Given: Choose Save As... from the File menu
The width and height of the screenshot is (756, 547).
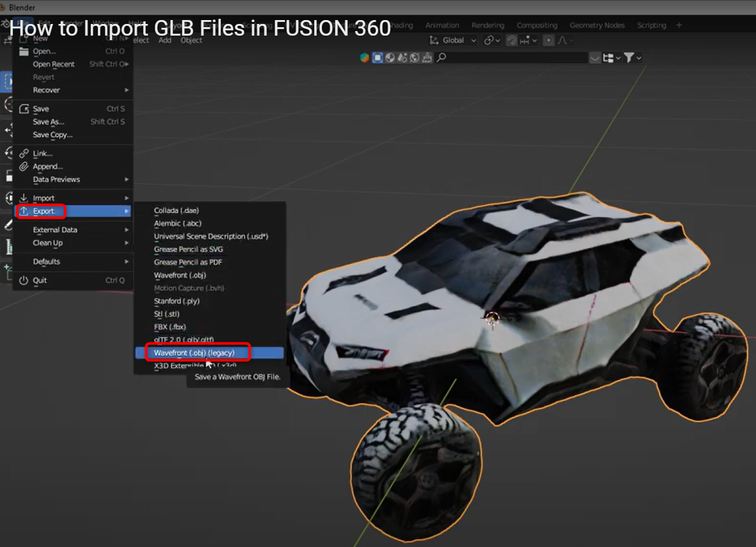Looking at the screenshot, I should (x=73, y=122).
